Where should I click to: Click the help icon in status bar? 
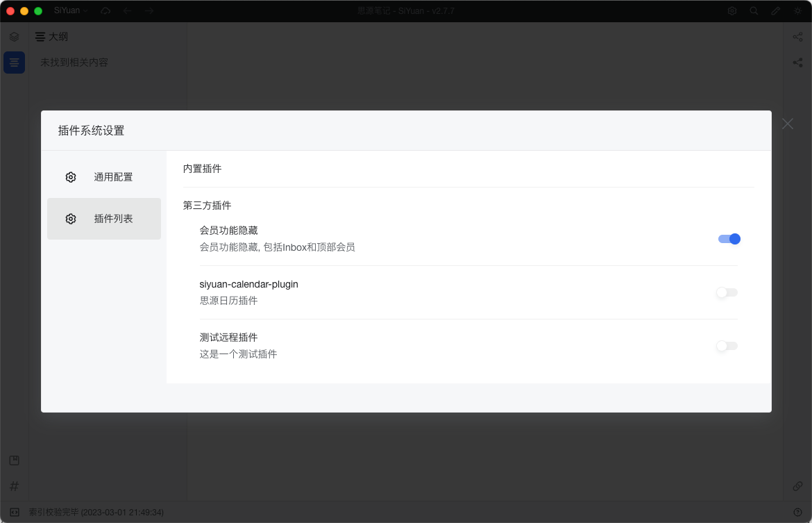pos(797,512)
